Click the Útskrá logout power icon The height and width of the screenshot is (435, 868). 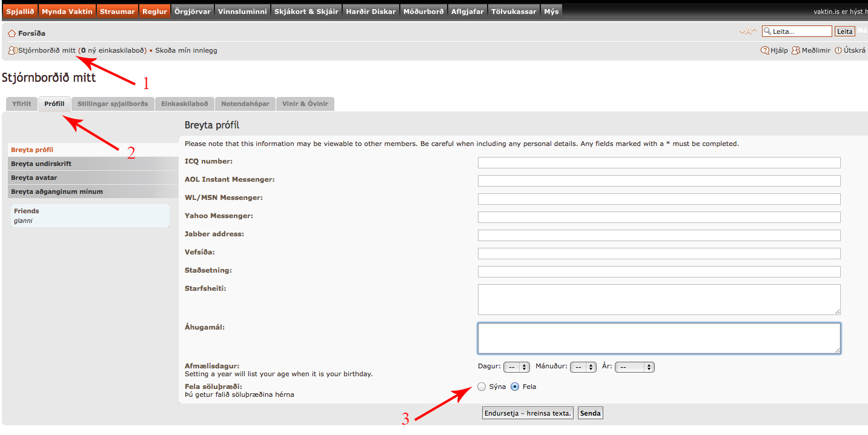(838, 50)
